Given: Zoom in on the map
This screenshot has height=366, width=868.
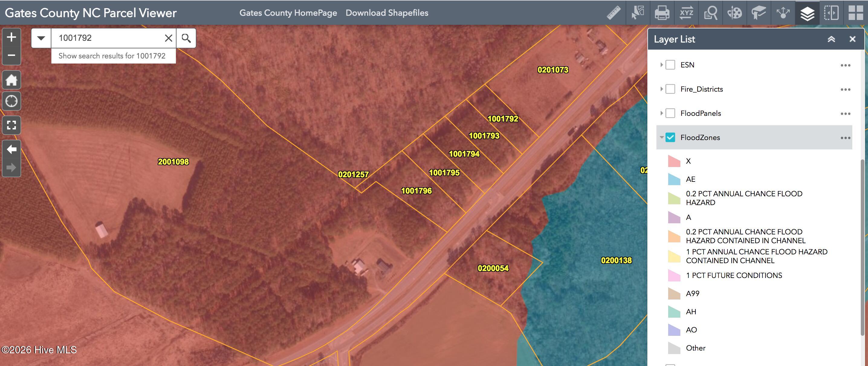Looking at the screenshot, I should click(x=11, y=37).
